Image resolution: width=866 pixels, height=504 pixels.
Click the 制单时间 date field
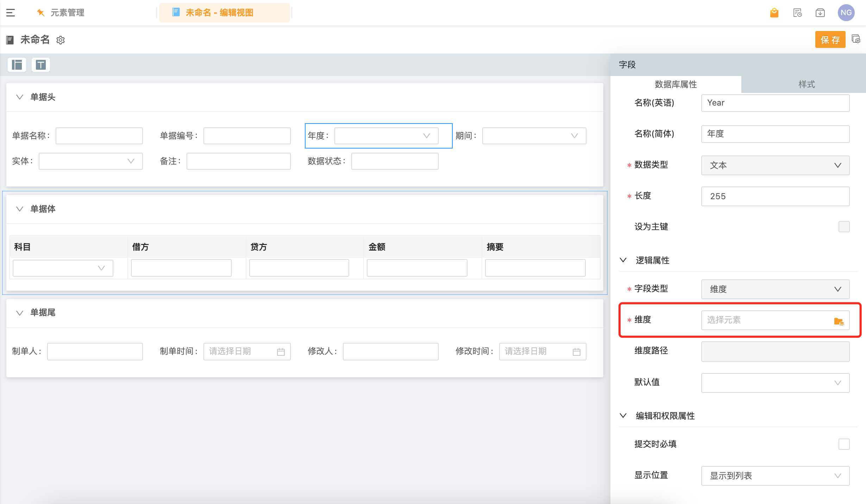click(x=247, y=352)
